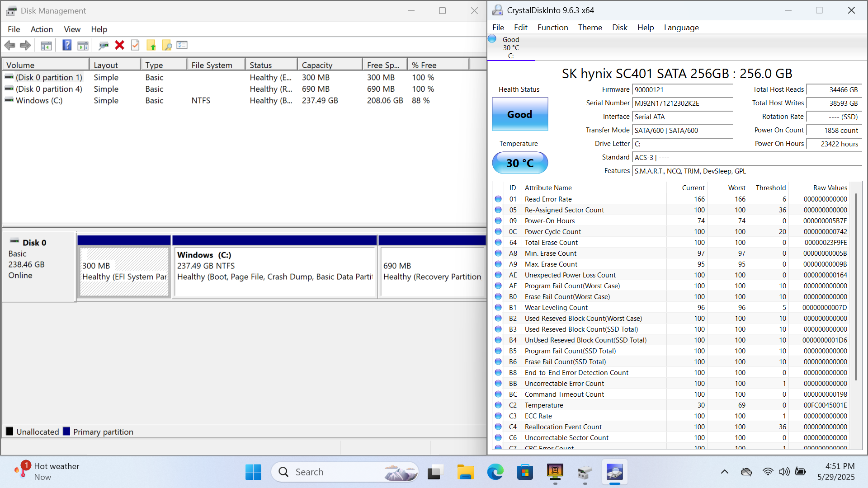Select the Disk 0 Basic label panel
This screenshot has height=488, width=868.
39,267
